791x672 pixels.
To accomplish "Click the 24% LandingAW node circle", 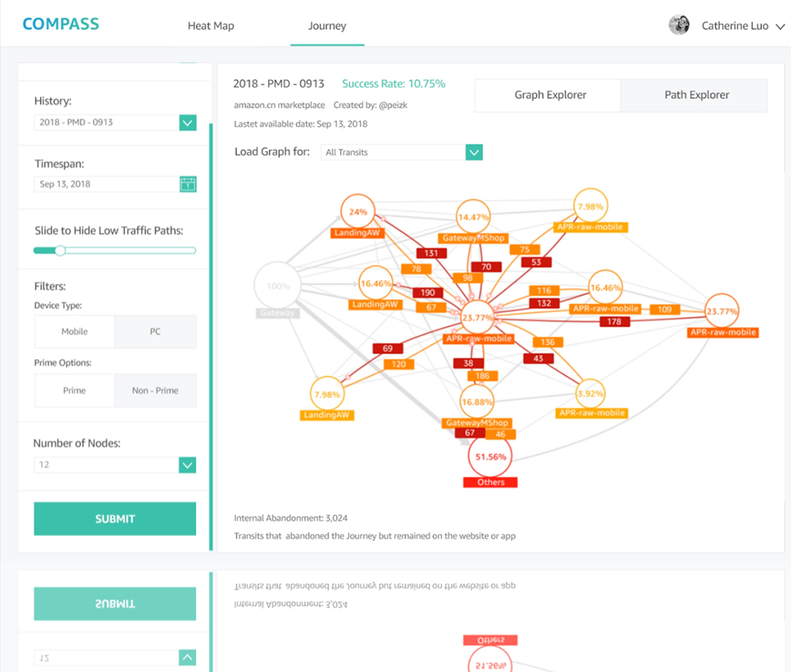I will tap(358, 212).
